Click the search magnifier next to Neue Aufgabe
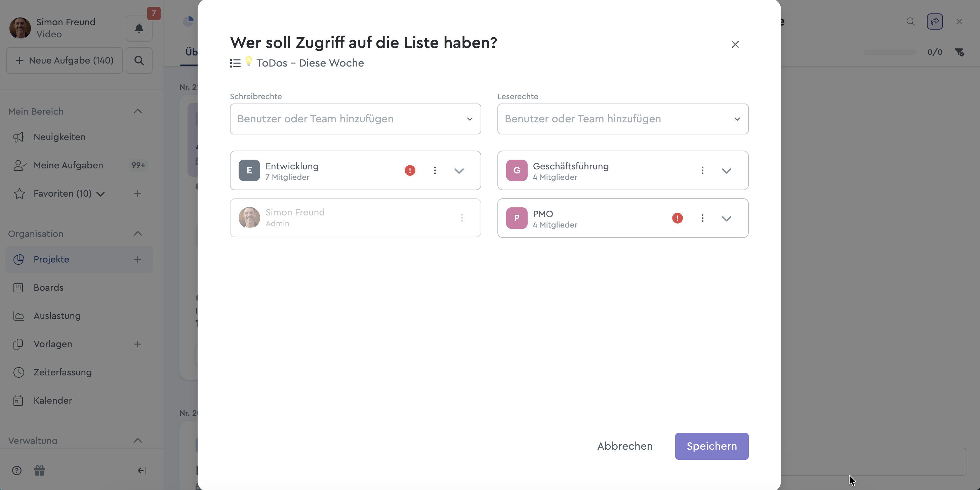 pyautogui.click(x=139, y=60)
